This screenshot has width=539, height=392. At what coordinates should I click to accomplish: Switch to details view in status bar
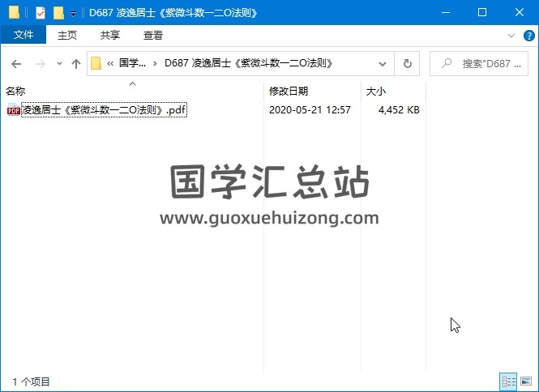point(508,381)
